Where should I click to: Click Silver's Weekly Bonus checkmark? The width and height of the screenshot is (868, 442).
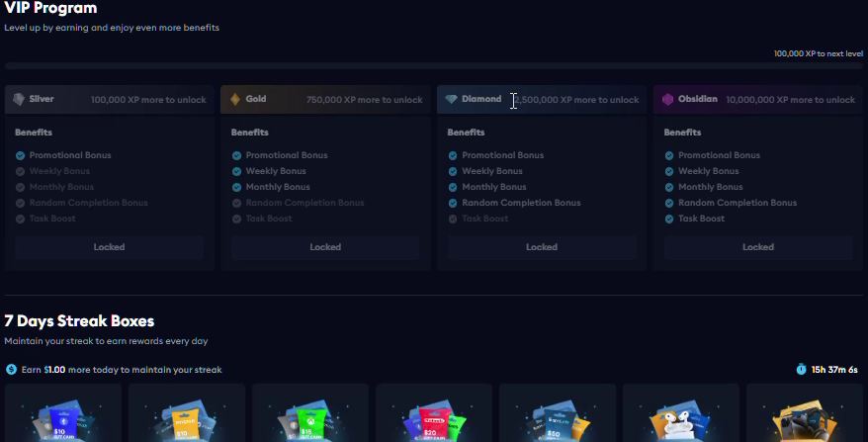(20, 171)
